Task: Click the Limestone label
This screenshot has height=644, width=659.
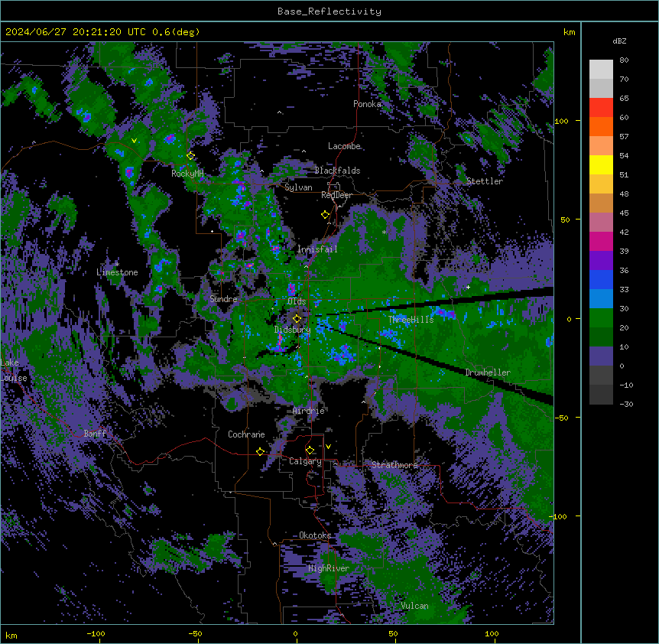Action: (117, 272)
